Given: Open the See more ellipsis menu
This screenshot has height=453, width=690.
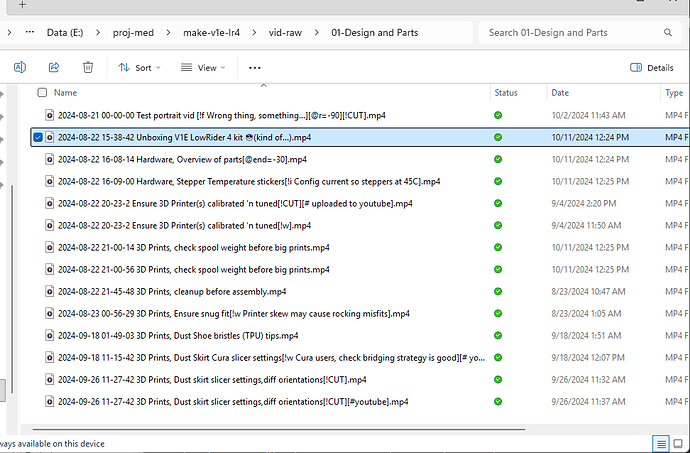Looking at the screenshot, I should point(254,67).
